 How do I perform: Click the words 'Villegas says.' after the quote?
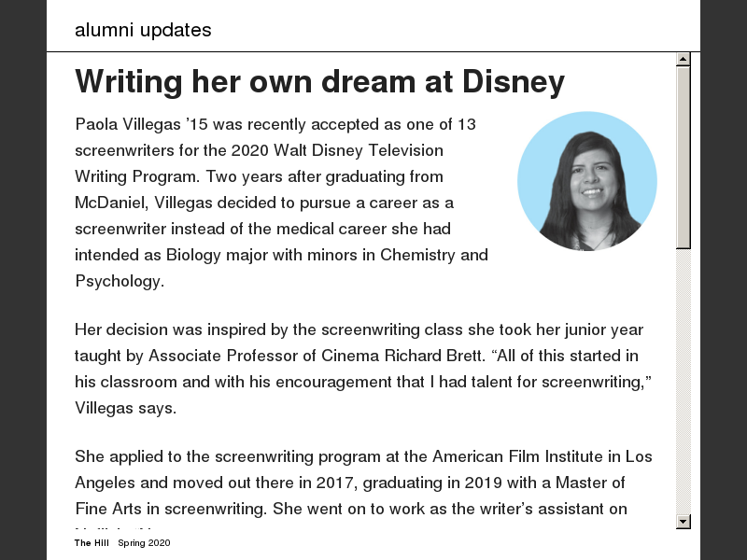[125, 408]
